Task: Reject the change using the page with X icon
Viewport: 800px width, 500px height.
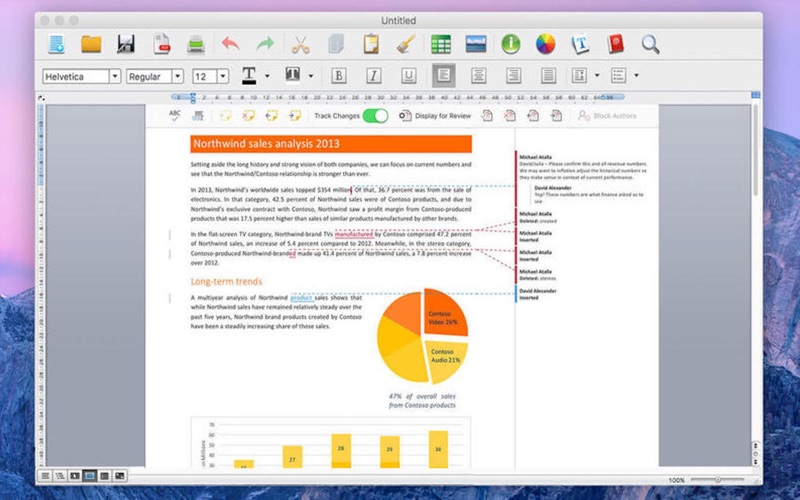Action: coord(510,116)
